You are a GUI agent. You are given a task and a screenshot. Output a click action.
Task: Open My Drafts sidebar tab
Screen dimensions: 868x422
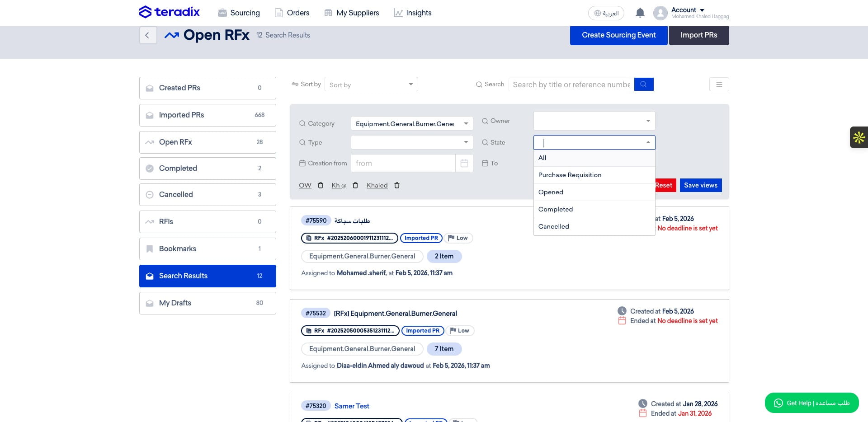208,303
